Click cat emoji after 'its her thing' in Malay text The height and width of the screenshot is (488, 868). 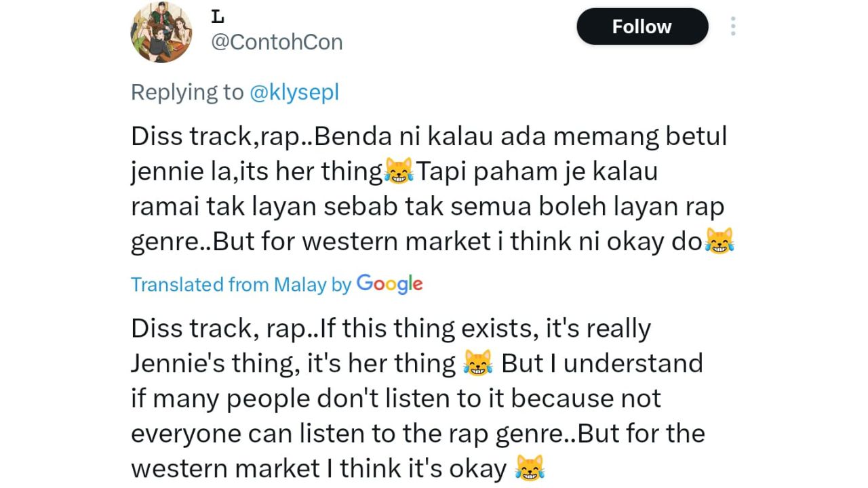(x=399, y=172)
